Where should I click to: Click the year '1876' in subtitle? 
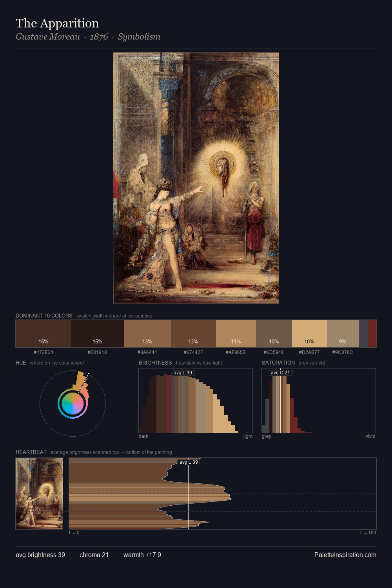(99, 36)
